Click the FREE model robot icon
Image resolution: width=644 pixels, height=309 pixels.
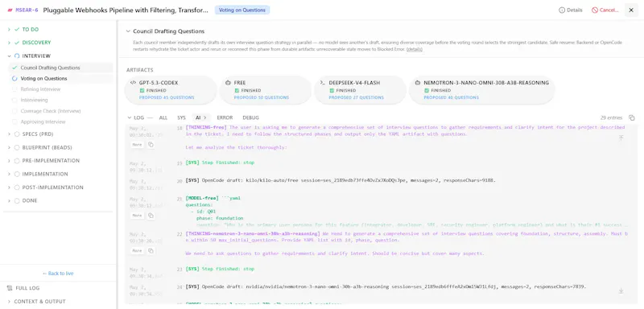point(228,83)
